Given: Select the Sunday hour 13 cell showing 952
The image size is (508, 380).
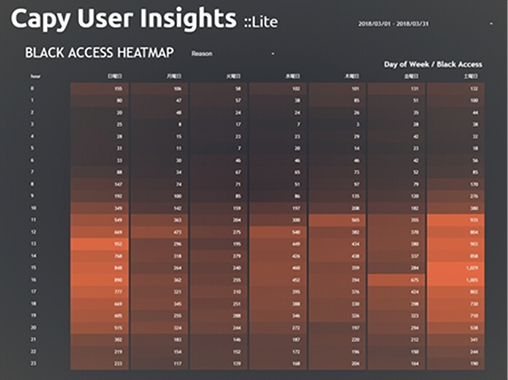Looking at the screenshot, I should tap(99, 244).
